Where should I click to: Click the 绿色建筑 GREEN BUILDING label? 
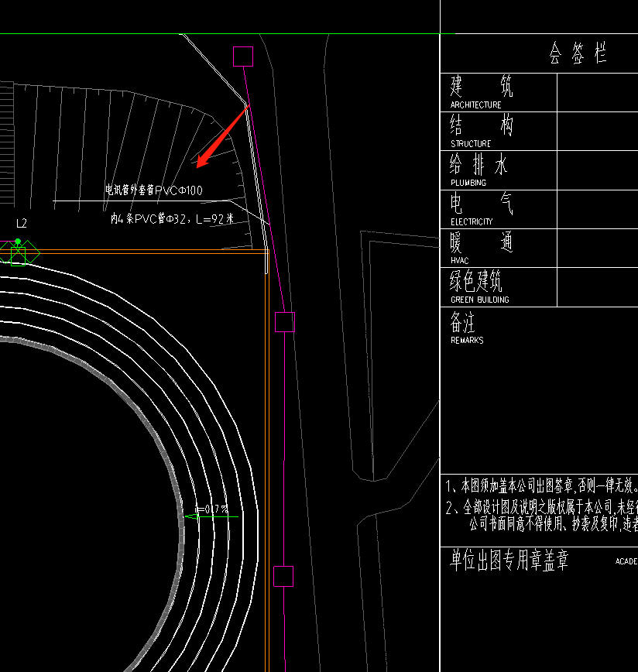[479, 286]
